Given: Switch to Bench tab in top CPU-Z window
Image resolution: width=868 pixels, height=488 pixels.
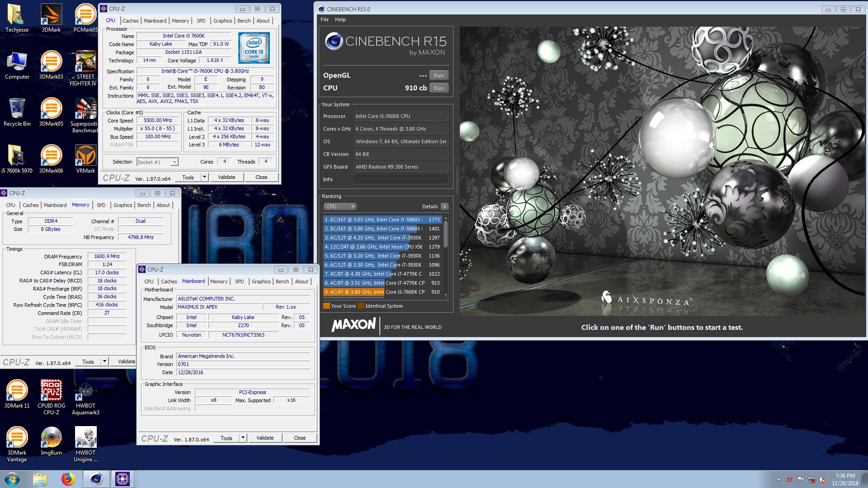Looking at the screenshot, I should pyautogui.click(x=244, y=21).
